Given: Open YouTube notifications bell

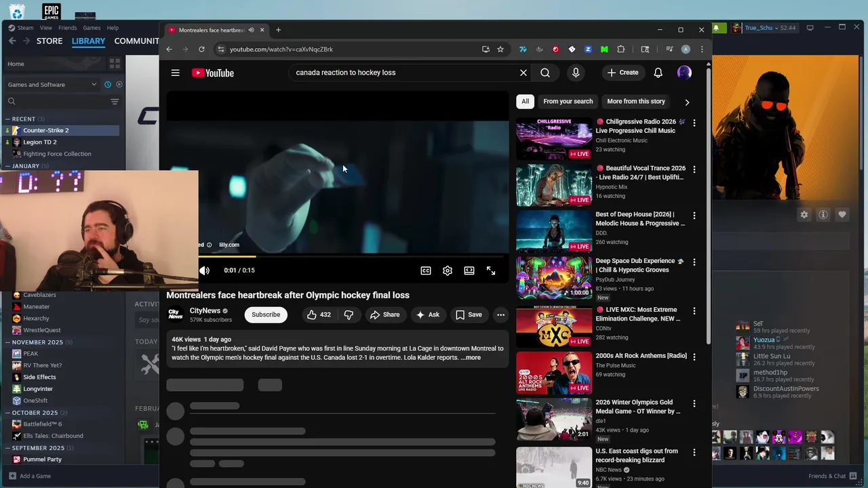Looking at the screenshot, I should tap(658, 73).
